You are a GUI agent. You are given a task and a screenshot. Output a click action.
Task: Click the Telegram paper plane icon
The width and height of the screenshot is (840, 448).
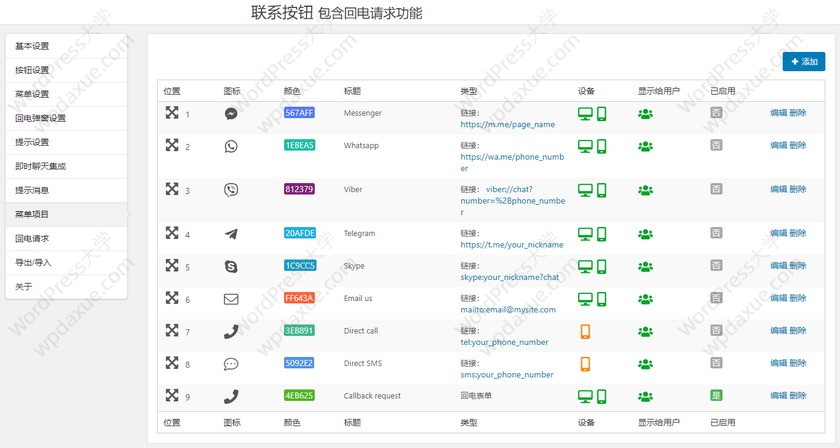[x=231, y=234]
